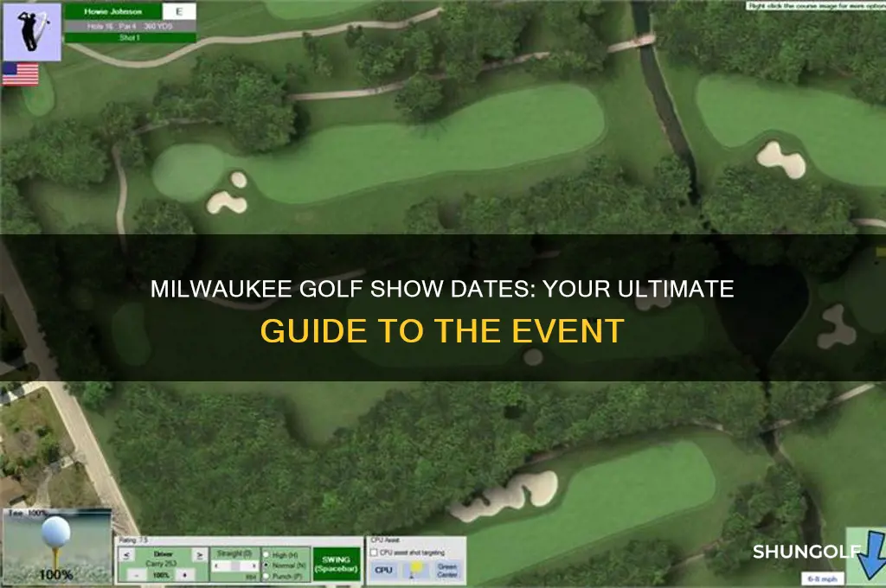Screen dimensions: 886x588
Task: Click the sun aim icon in CPU Assist
Action: click(x=416, y=569)
